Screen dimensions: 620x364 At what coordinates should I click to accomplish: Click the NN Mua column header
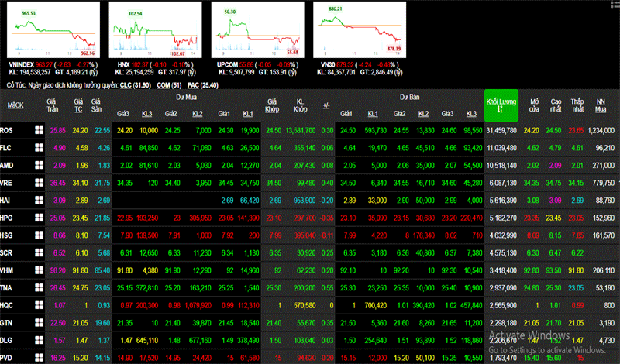[601, 105]
